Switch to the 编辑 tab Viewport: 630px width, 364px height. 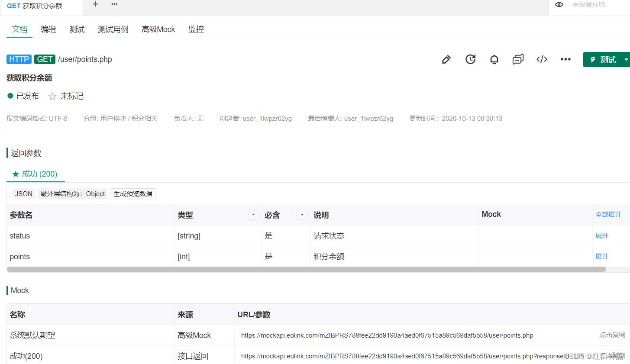[48, 29]
